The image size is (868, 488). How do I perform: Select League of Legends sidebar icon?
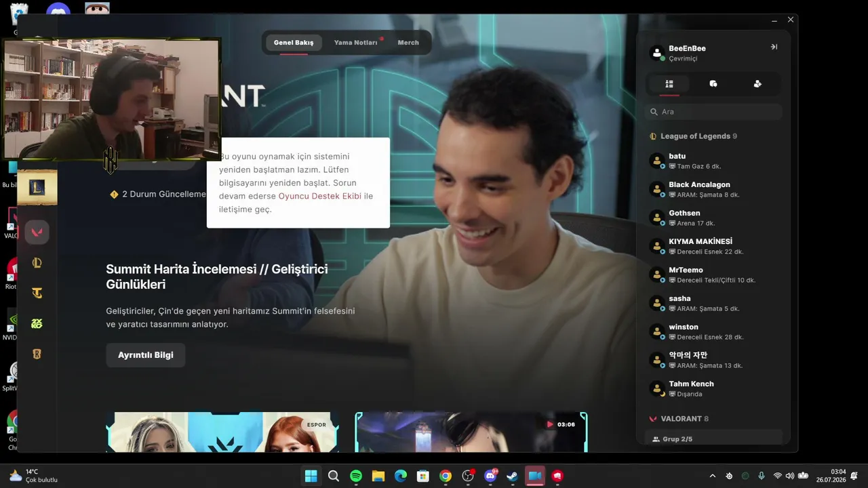point(37,263)
